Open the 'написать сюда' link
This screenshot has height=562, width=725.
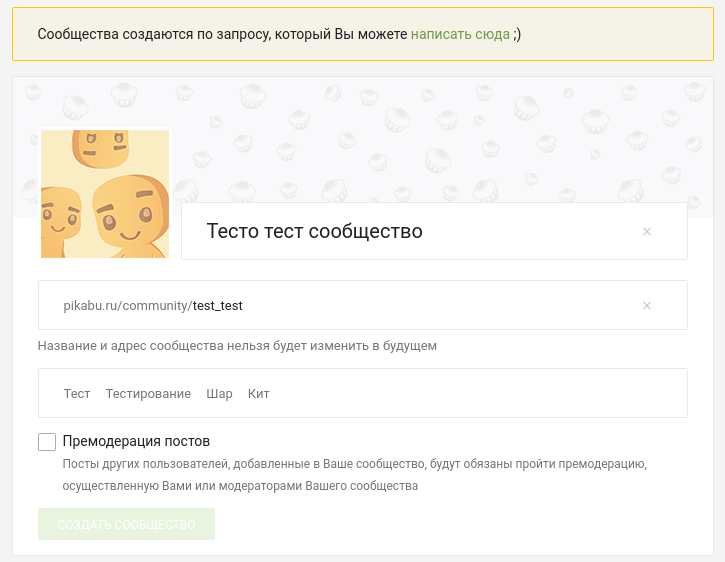click(x=459, y=34)
